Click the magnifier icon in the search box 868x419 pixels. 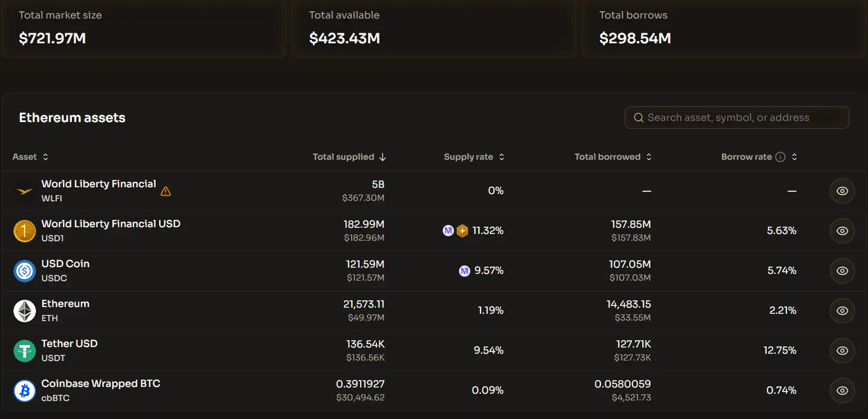639,118
